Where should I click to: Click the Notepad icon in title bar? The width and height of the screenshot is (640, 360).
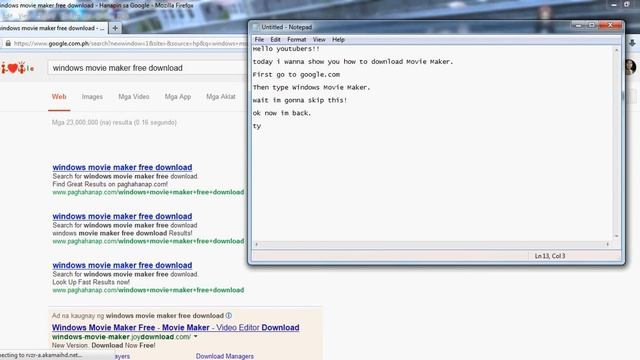(256, 27)
